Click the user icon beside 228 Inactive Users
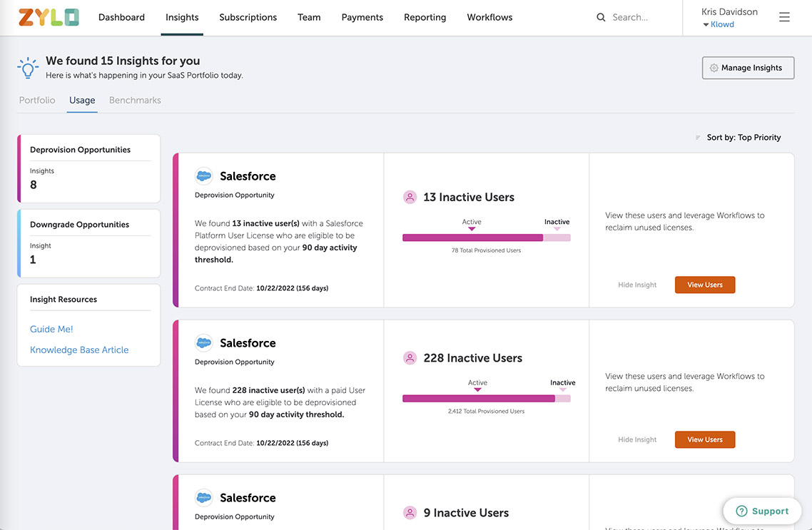The height and width of the screenshot is (530, 812). tap(410, 358)
